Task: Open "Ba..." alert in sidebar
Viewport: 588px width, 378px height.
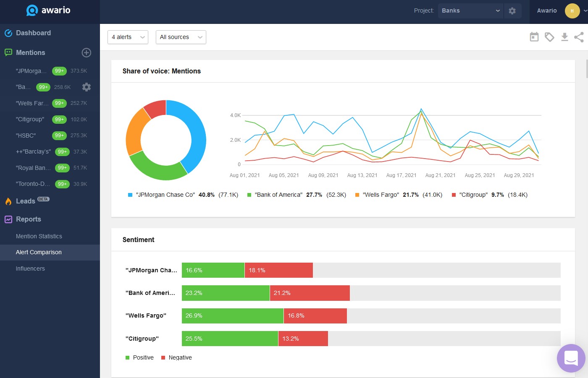Action: [23, 87]
